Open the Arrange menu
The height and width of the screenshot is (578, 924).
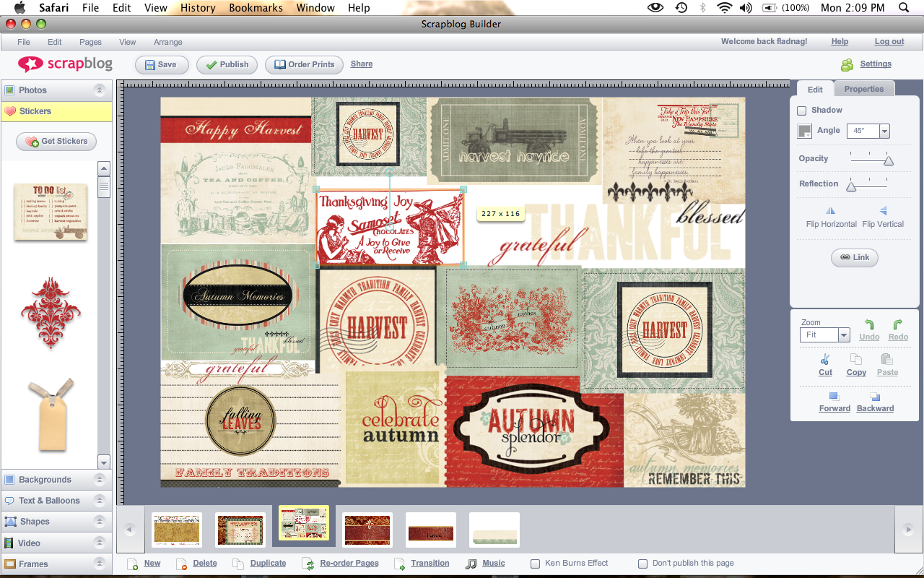click(168, 42)
